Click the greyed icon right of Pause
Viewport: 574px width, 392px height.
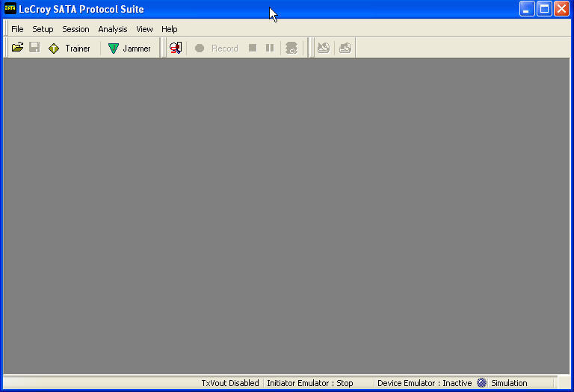coord(291,48)
